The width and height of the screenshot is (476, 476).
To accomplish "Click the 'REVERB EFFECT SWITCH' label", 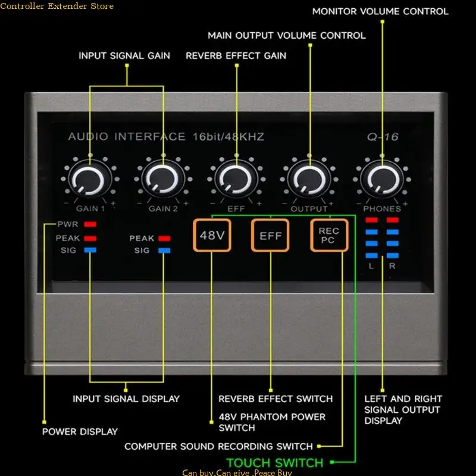I will point(275,399).
